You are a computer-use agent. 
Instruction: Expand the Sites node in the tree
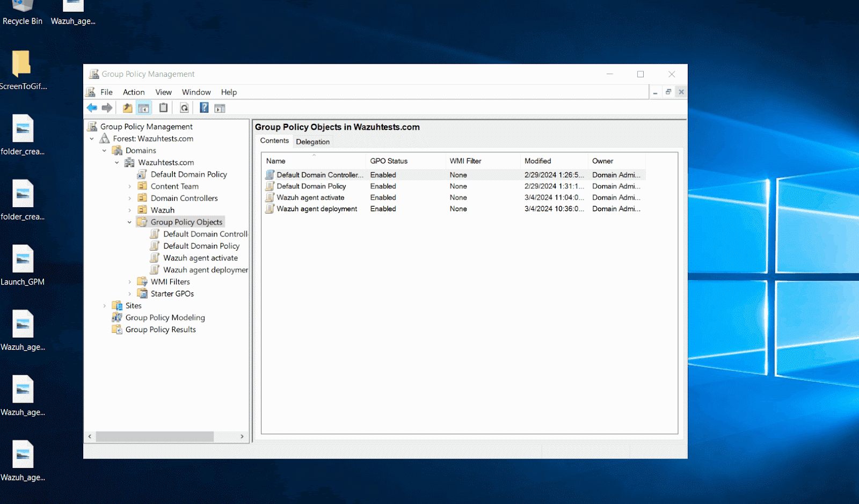click(104, 306)
